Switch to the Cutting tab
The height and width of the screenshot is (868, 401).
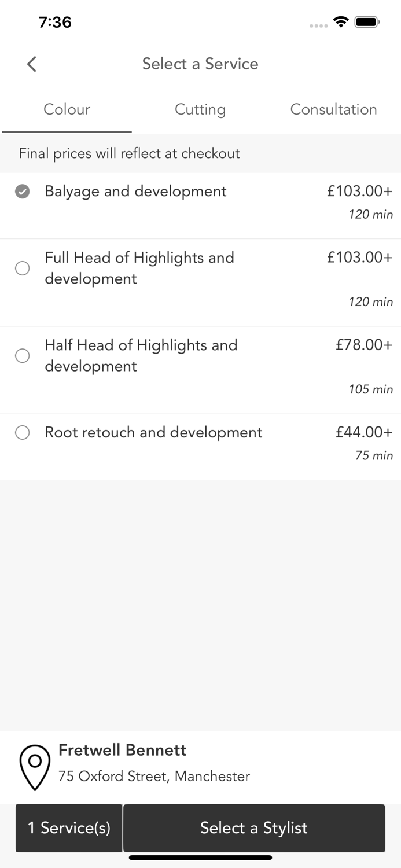click(x=200, y=109)
